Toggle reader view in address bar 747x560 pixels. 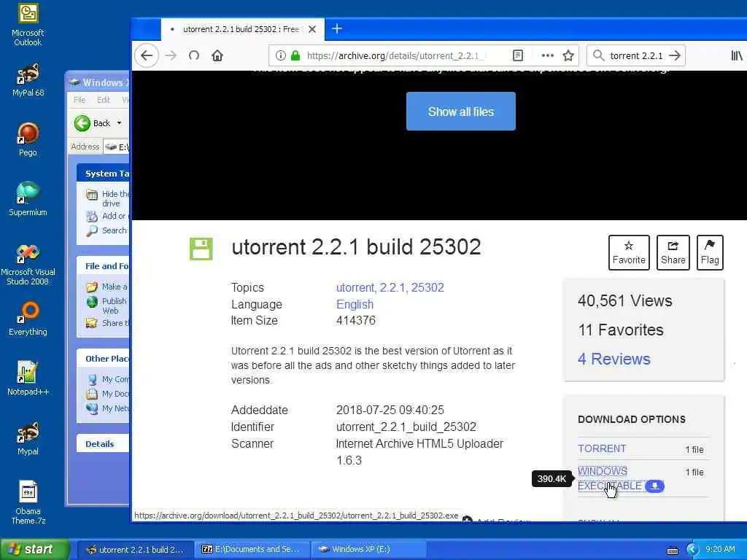[x=518, y=55]
